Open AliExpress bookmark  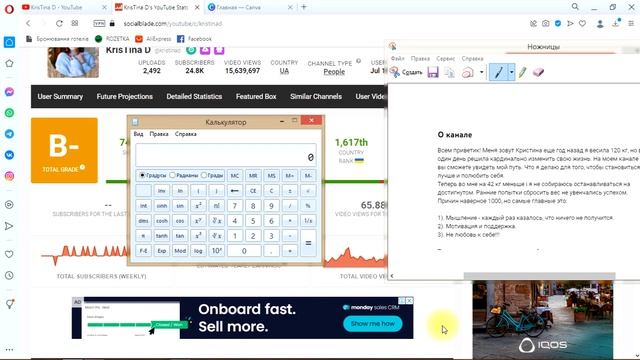point(153,39)
